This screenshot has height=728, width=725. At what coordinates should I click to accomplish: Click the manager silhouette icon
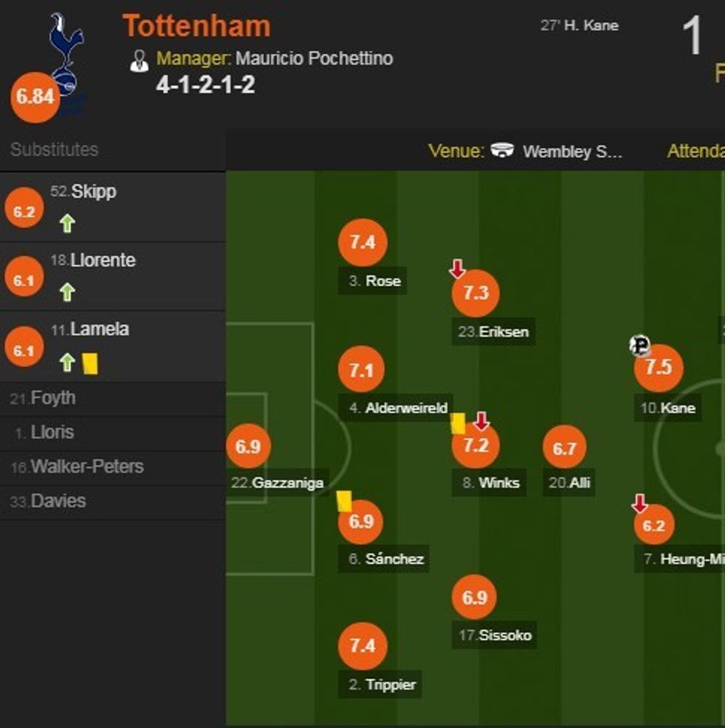pyautogui.click(x=139, y=61)
